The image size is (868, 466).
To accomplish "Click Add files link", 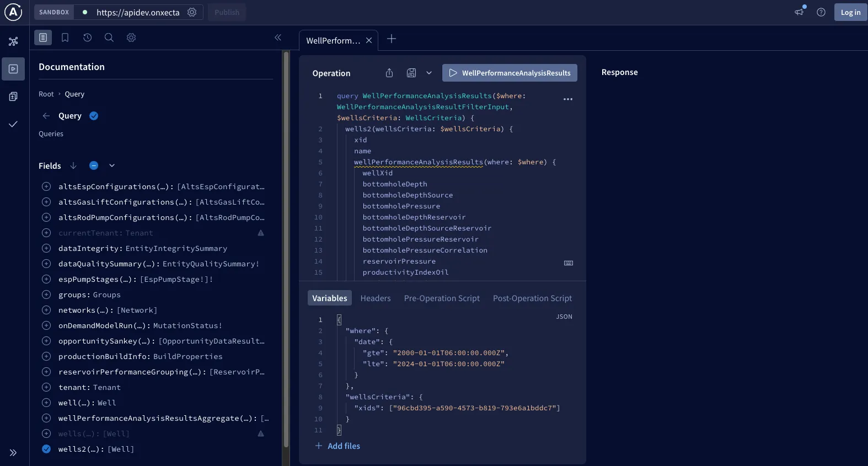I will click(x=337, y=446).
